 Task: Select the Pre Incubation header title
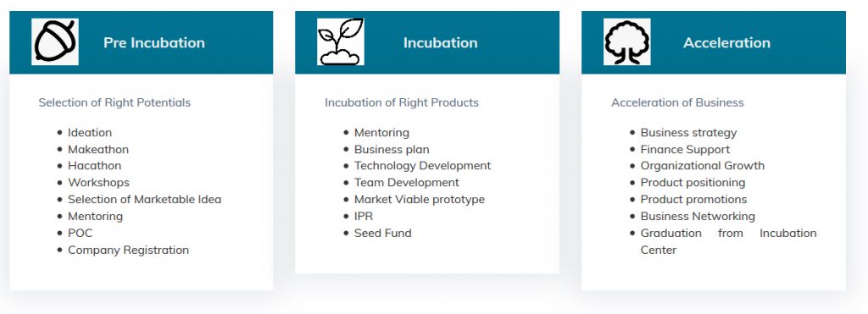154,42
